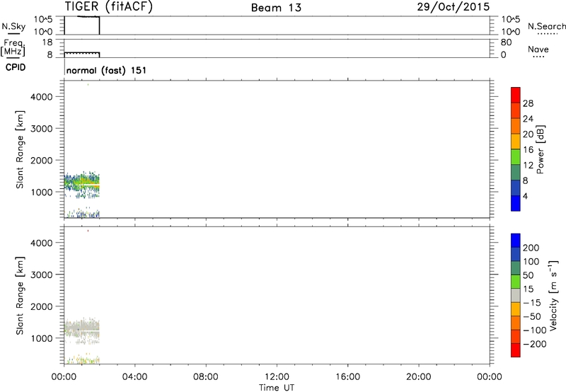
Task: Click the "Beam 13" header text
Action: click(276, 8)
